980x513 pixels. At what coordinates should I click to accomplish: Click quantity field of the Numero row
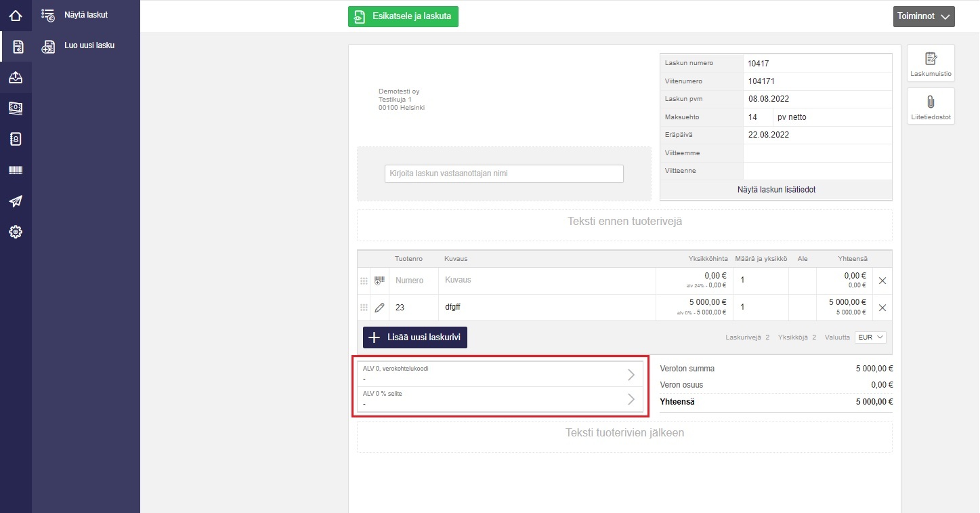(x=761, y=281)
